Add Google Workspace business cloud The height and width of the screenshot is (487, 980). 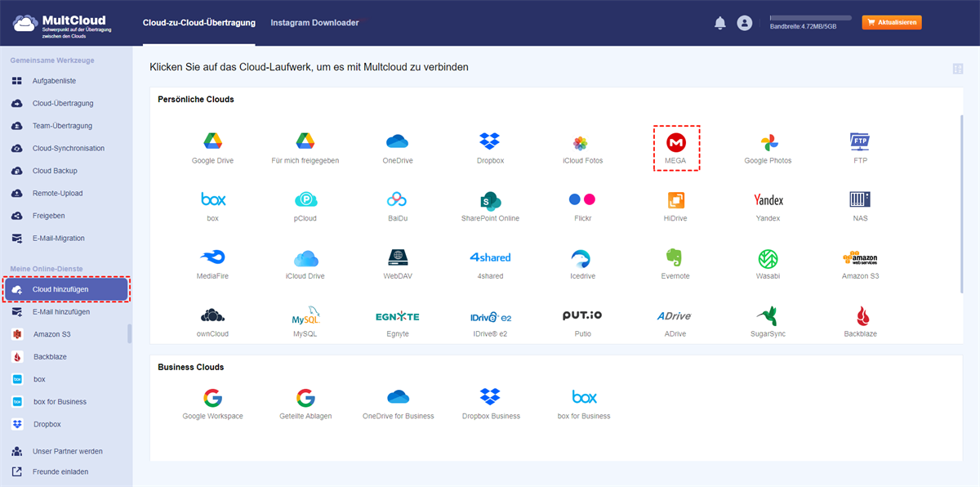[x=212, y=398]
